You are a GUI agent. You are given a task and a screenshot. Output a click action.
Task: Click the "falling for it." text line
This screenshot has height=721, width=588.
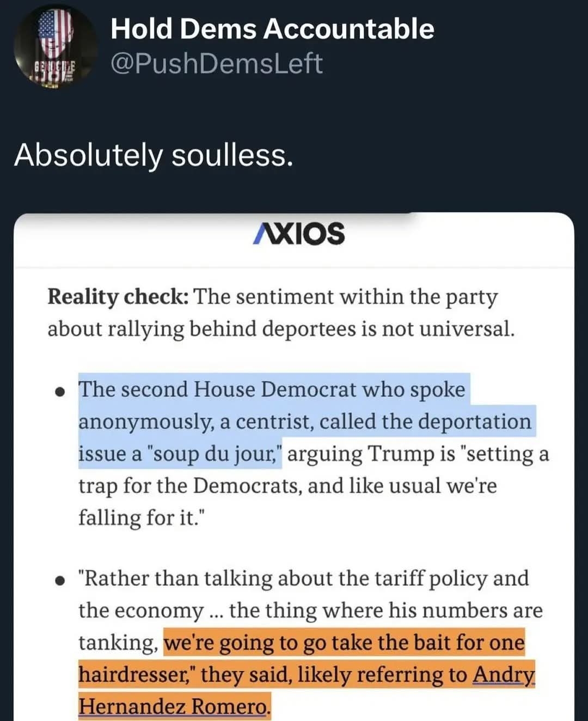(x=139, y=518)
